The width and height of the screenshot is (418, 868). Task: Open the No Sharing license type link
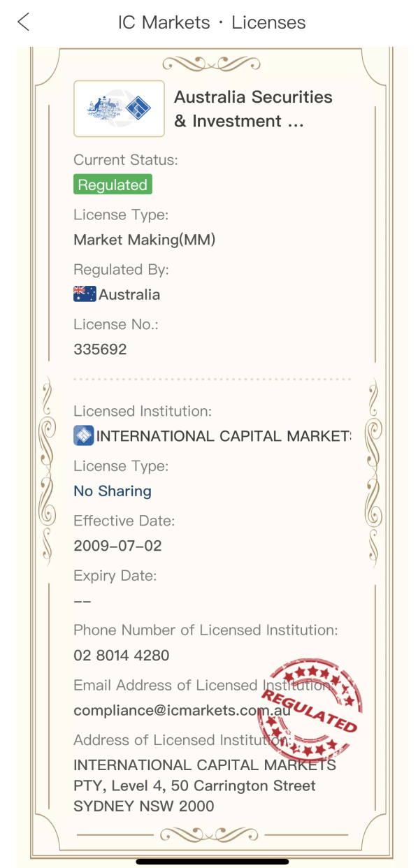pos(113,491)
